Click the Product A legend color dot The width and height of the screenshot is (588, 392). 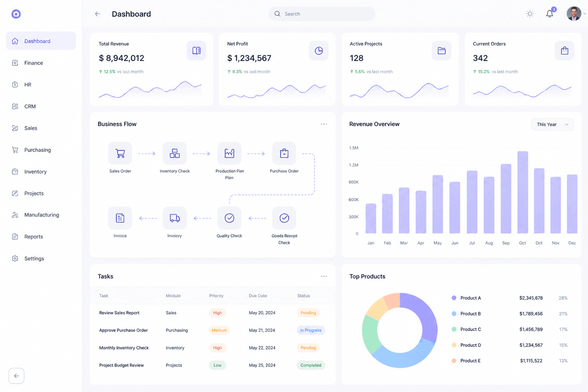454,298
